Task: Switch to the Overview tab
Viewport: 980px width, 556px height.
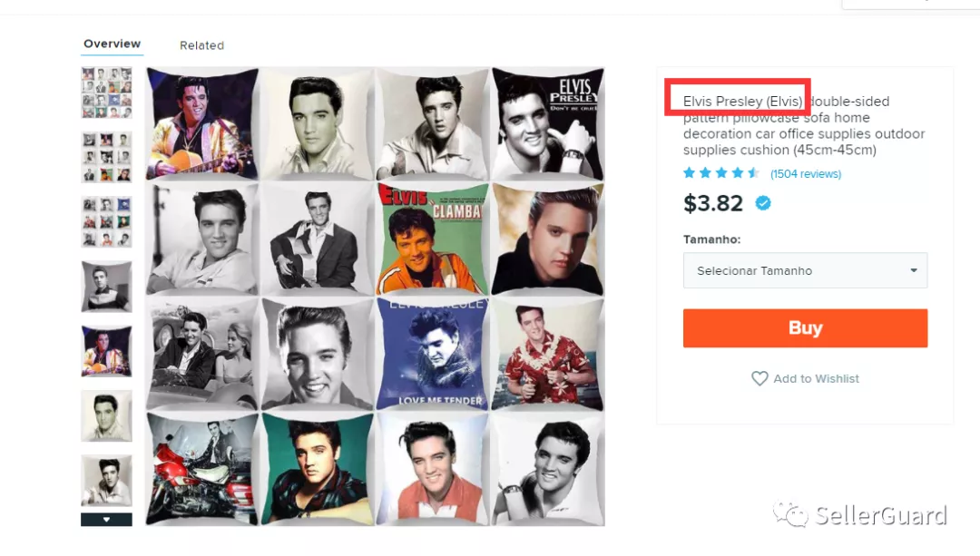Action: click(112, 44)
